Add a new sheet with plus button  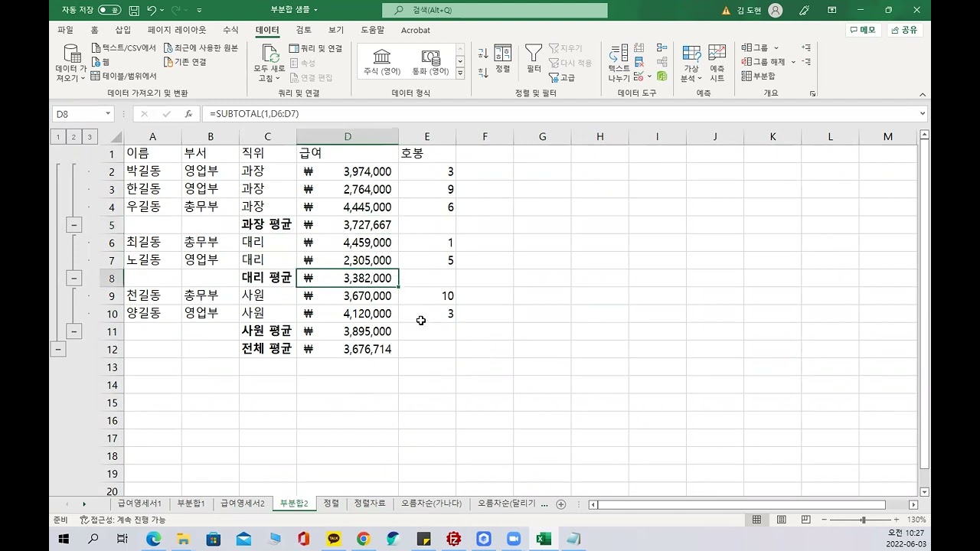561,504
